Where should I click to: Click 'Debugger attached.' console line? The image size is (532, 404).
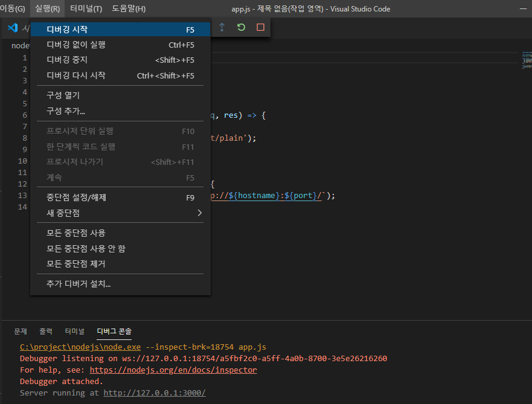pyautogui.click(x=62, y=381)
